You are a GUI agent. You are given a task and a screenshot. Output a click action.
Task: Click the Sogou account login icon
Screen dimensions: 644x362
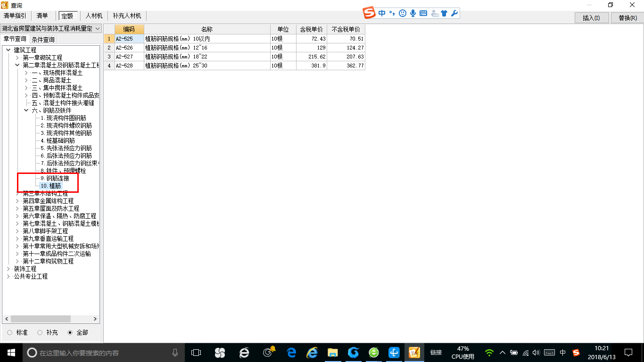point(434,13)
